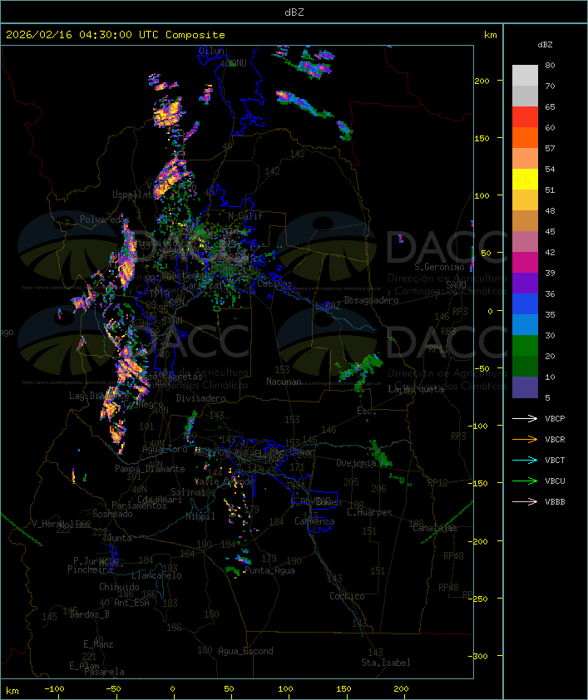The image size is (588, 700).
Task: Click the 'Agua_Toro' place label
Action: tap(165, 449)
